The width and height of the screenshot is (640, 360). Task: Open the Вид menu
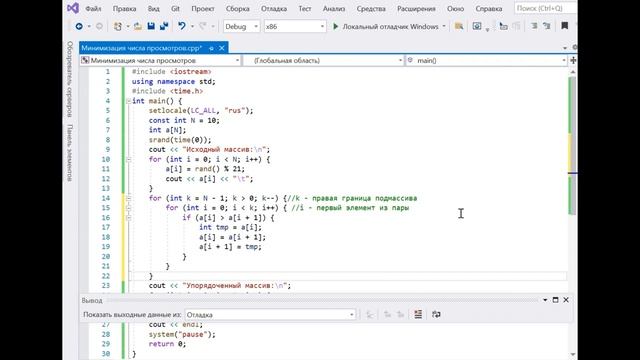(x=153, y=9)
